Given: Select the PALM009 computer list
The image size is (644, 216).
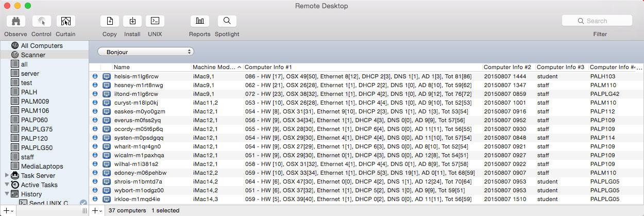Looking at the screenshot, I should [35, 101].
